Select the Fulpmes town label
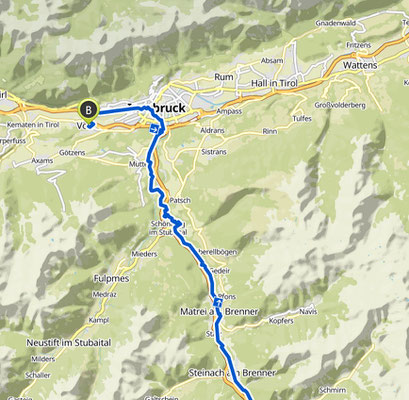This screenshot has height=400, width=409. coord(111,278)
